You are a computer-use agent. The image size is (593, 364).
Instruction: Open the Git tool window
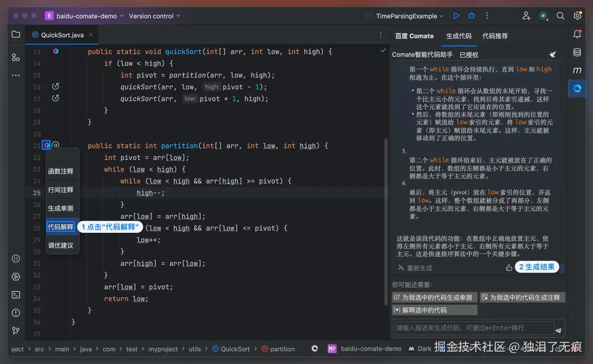pyautogui.click(x=16, y=331)
